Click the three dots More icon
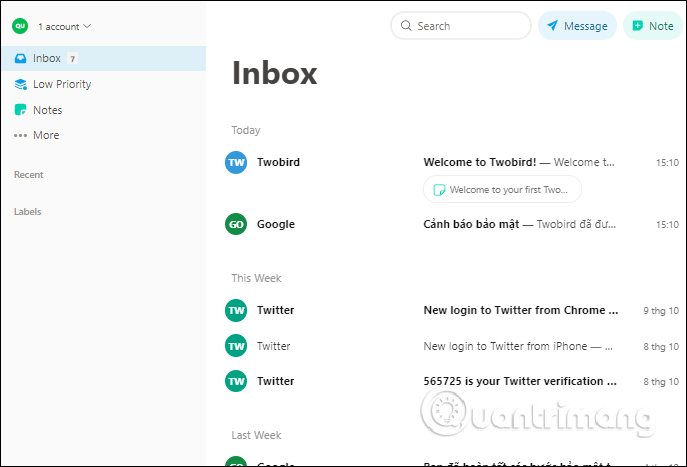This screenshot has width=687, height=467. pyautogui.click(x=20, y=135)
